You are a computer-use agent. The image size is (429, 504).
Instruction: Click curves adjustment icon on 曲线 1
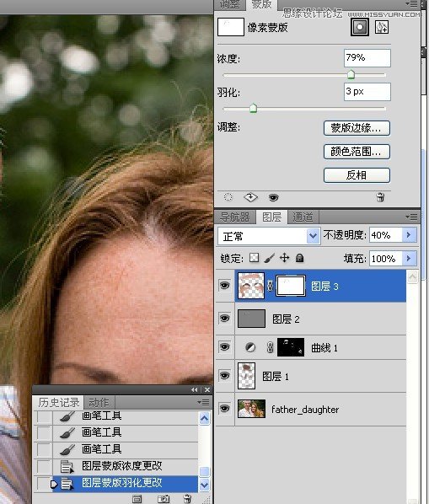[250, 347]
